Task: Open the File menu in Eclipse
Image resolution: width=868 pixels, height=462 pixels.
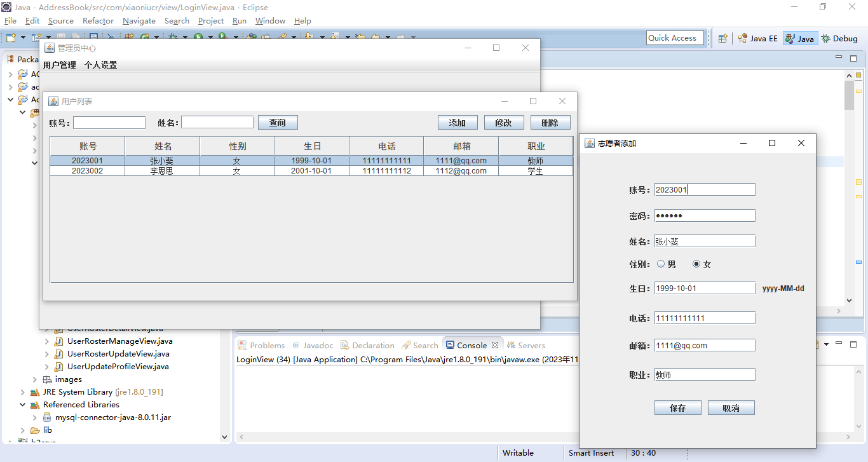Action: coord(10,20)
